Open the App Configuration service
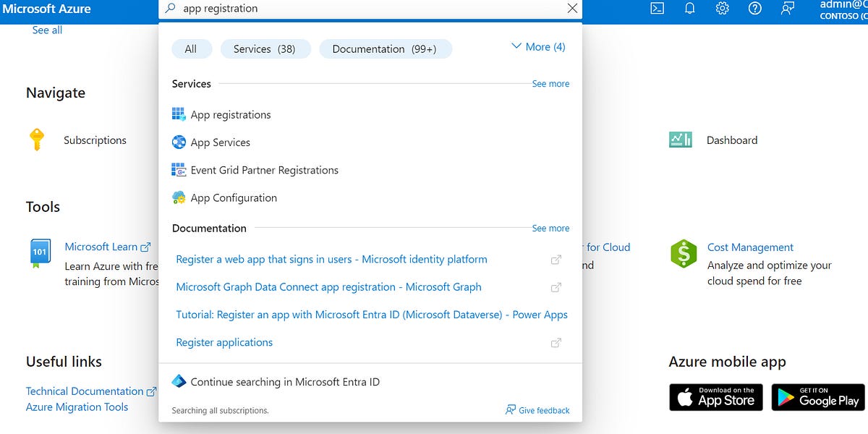This screenshot has width=868, height=434. (x=233, y=197)
